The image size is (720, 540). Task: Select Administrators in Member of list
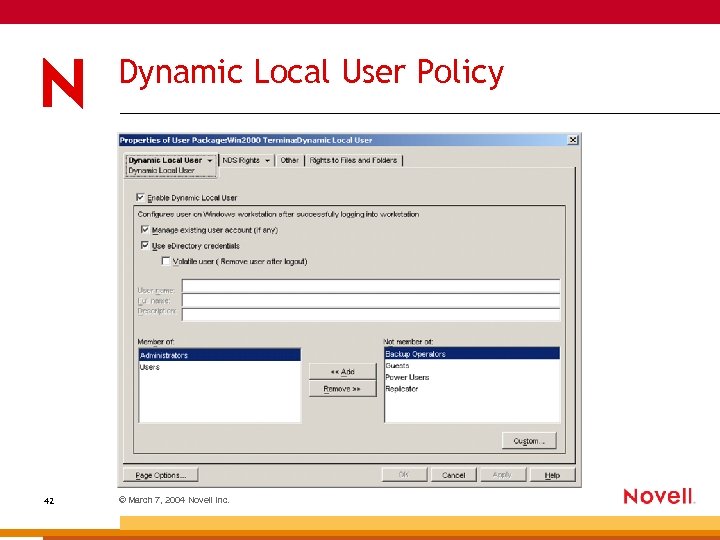click(x=220, y=355)
